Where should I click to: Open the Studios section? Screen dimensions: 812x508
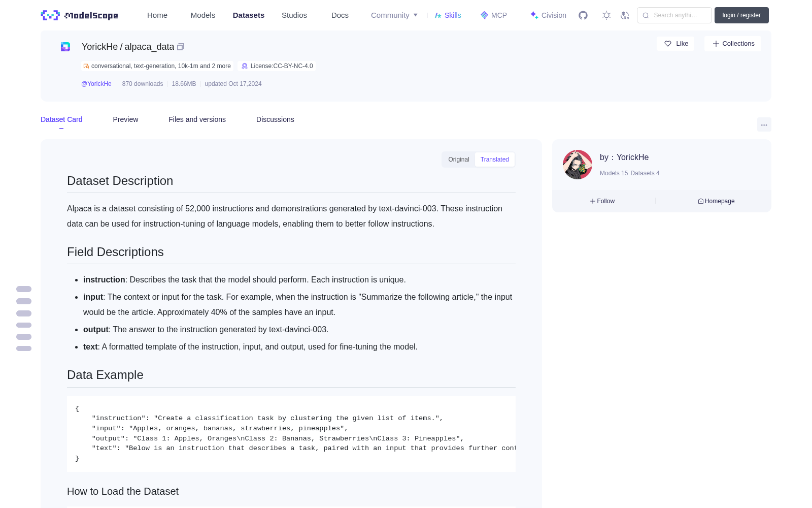294,15
